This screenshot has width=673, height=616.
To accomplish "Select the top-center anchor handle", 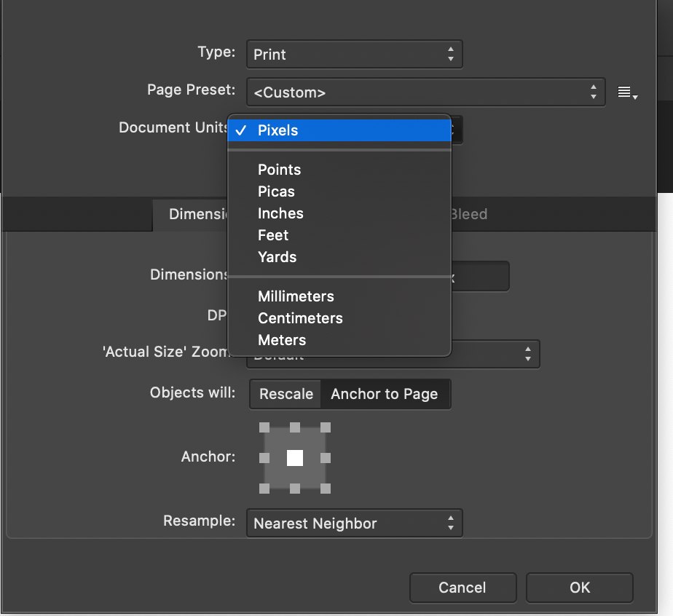I will click(294, 427).
